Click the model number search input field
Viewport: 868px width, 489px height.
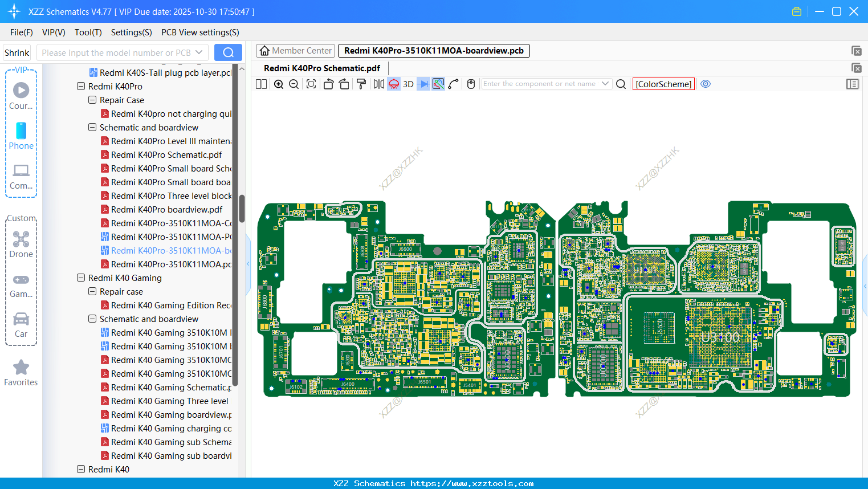(116, 53)
